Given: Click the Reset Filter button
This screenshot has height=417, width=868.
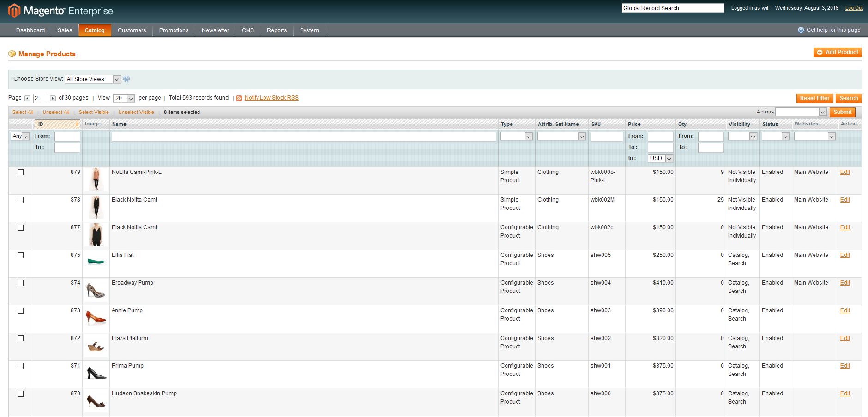Looking at the screenshot, I should pyautogui.click(x=815, y=98).
